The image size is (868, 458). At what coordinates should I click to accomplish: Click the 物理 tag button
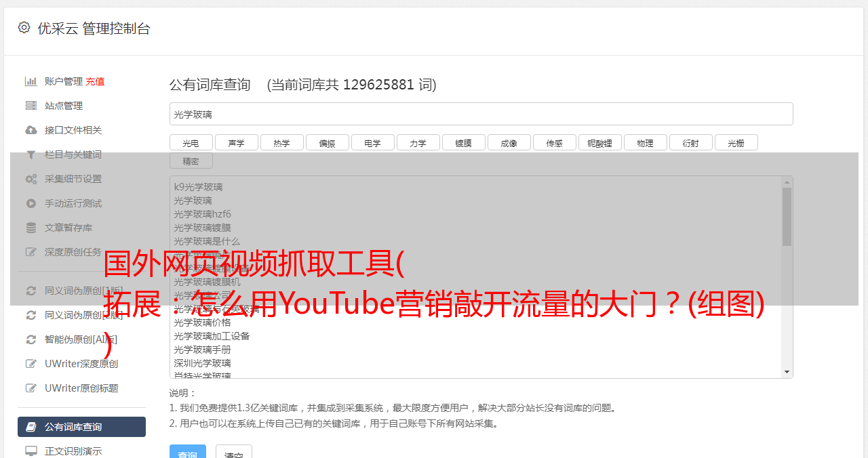645,143
